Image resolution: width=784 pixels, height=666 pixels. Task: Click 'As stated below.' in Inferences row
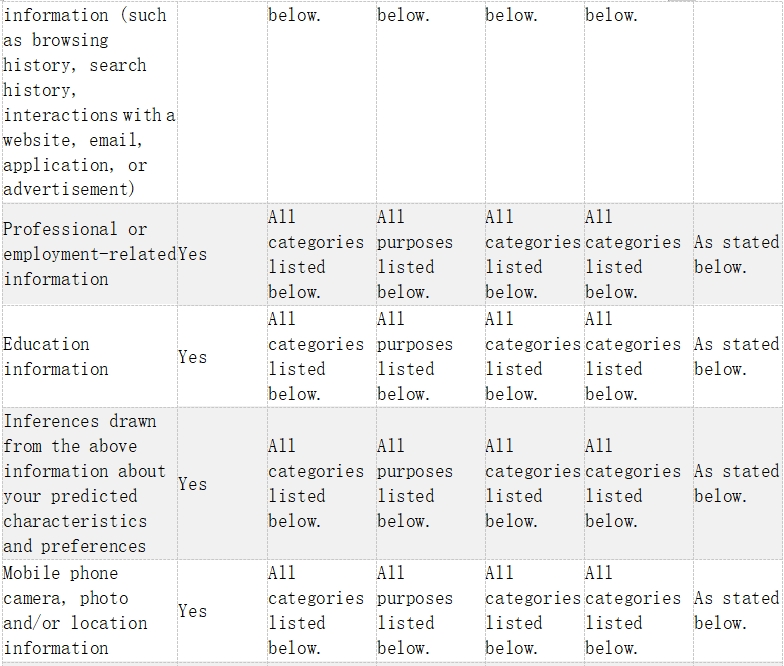pyautogui.click(x=736, y=484)
